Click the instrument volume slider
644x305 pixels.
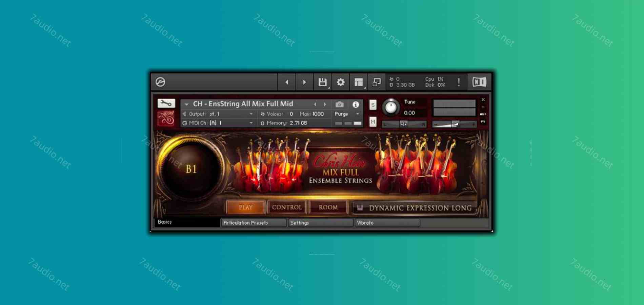pos(454,124)
